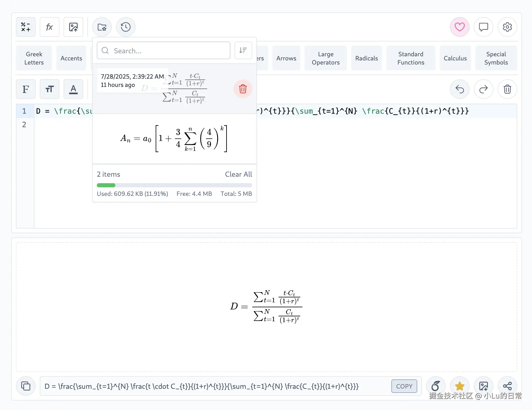This screenshot has width=532, height=410.
Task: Click COPY to copy the LaTeX code
Action: coord(404,386)
